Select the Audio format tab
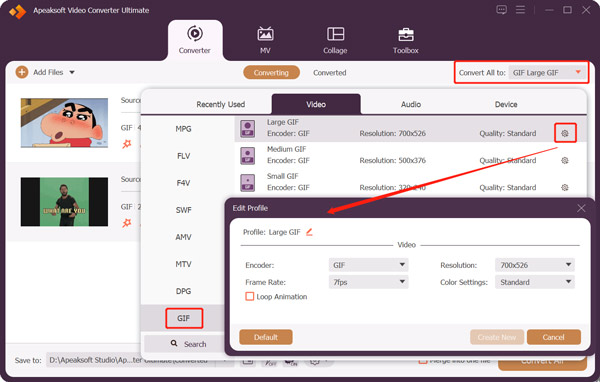Image resolution: width=600 pixels, height=382 pixels. pyautogui.click(x=411, y=104)
